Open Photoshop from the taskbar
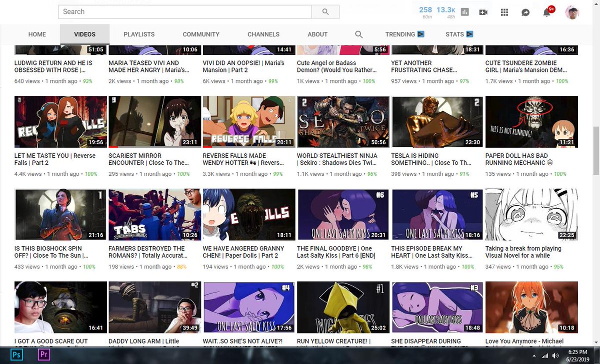The height and width of the screenshot is (364, 600). click(x=16, y=355)
